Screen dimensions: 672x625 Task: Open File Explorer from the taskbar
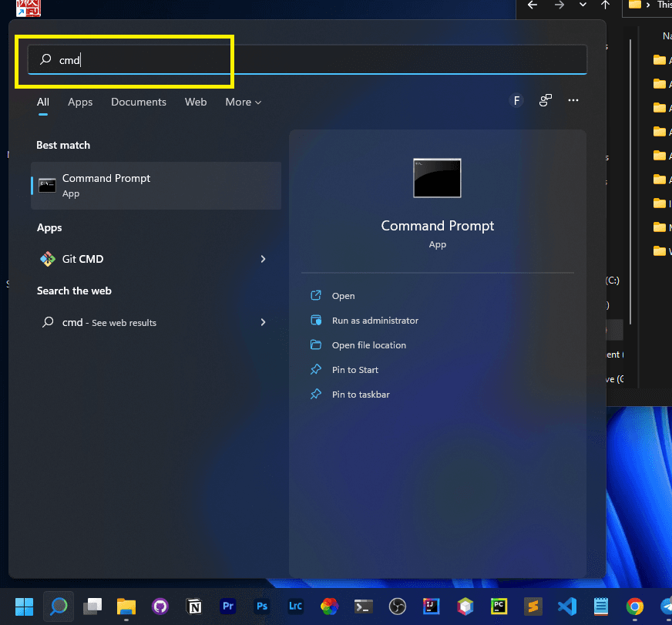coord(126,607)
